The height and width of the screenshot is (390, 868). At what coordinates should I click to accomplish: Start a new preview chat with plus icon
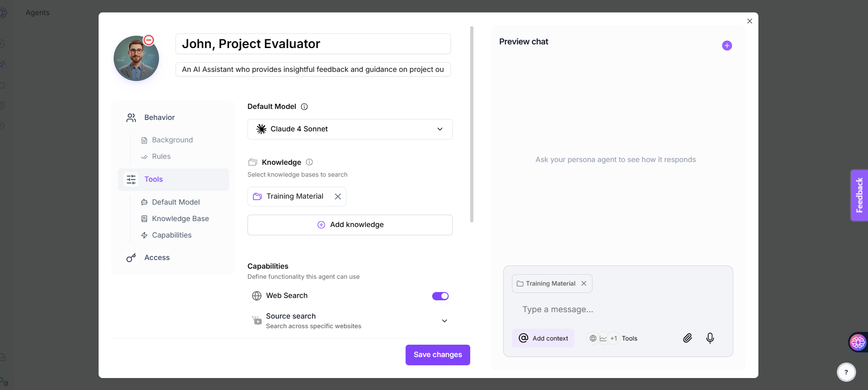[727, 46]
